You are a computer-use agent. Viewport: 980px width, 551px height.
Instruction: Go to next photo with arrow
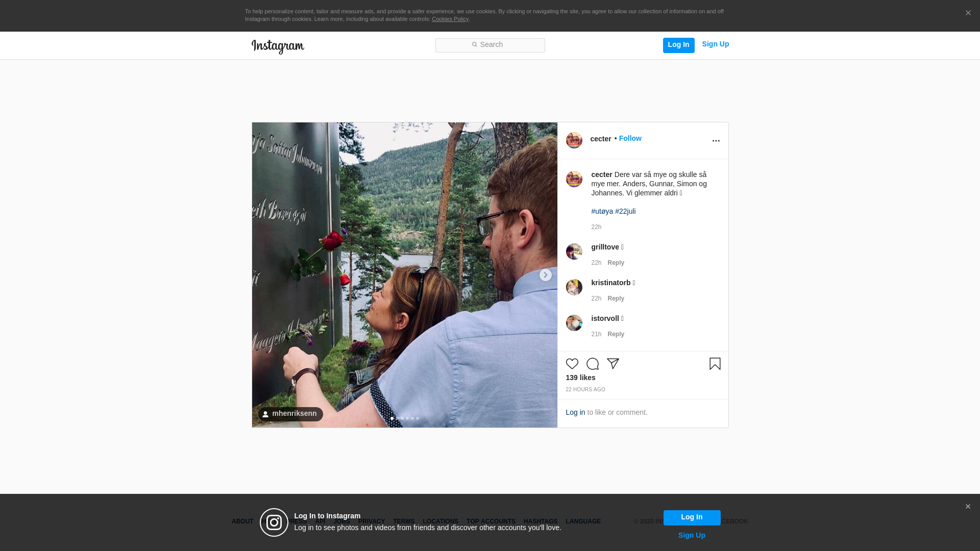(x=545, y=275)
